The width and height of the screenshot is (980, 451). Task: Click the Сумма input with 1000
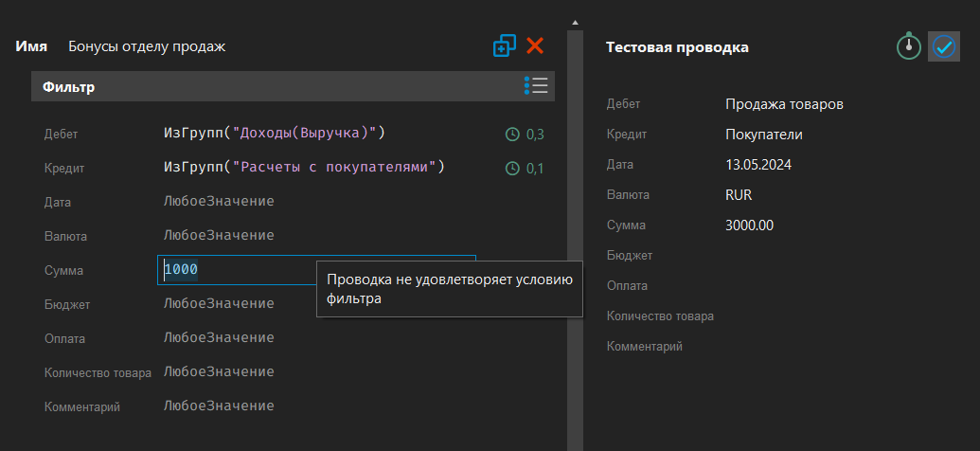316,270
